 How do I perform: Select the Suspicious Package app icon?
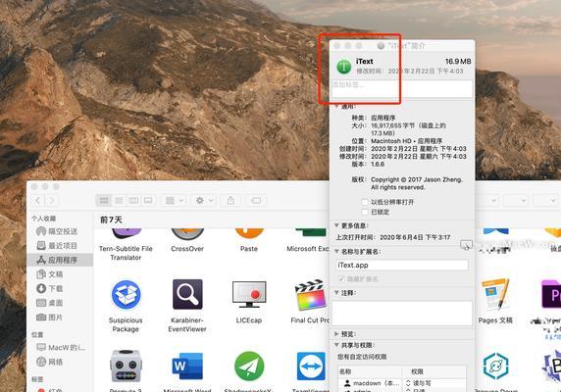[x=126, y=295]
